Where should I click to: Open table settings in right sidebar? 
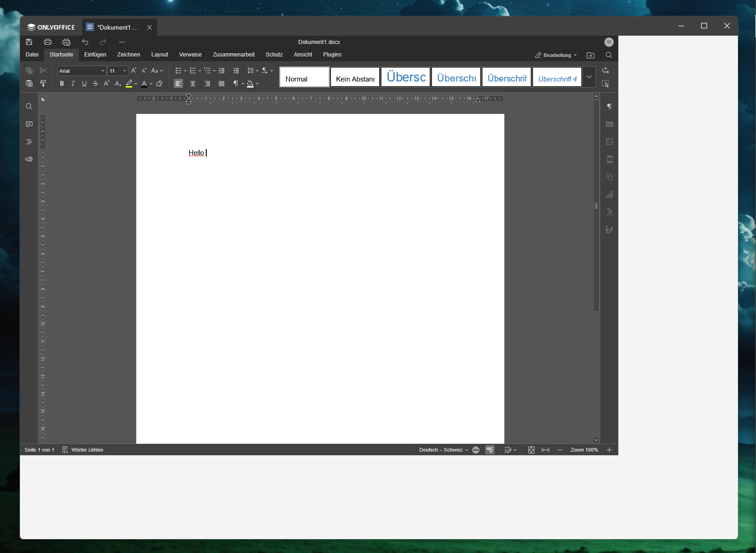click(610, 124)
